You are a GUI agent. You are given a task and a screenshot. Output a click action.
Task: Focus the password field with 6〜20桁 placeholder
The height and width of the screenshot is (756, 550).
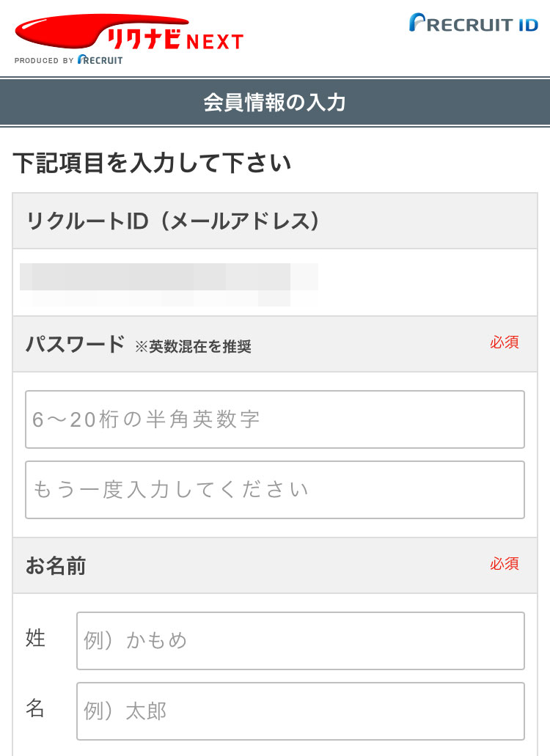click(x=275, y=419)
